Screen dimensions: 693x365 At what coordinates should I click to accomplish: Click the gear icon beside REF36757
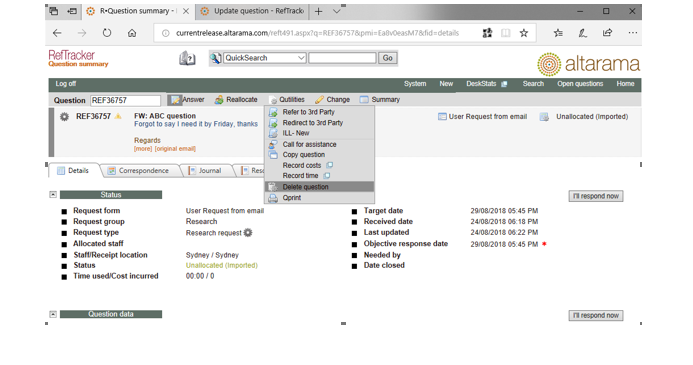(65, 117)
